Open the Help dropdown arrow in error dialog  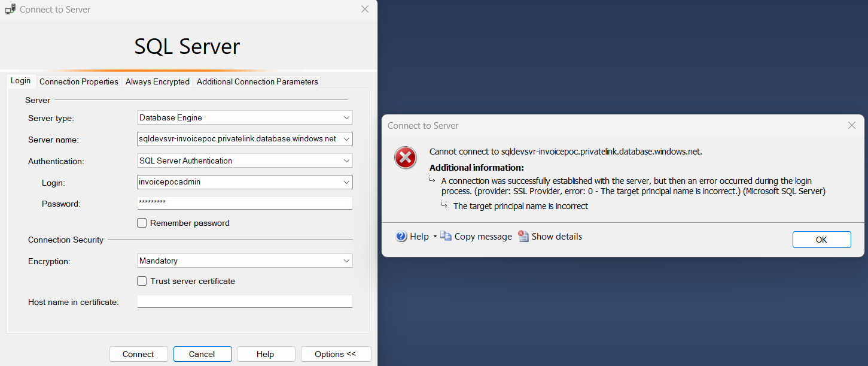tap(435, 237)
